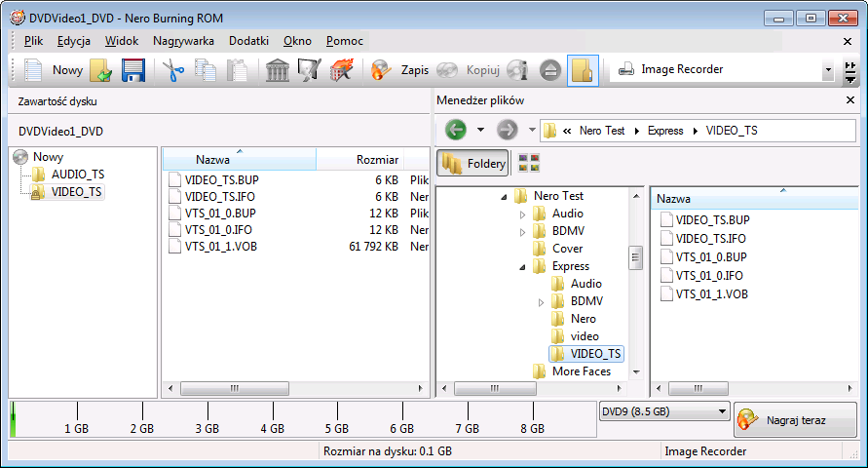The width and height of the screenshot is (868, 468).
Task: Open the forward history dropdown arrow
Action: coord(532,130)
